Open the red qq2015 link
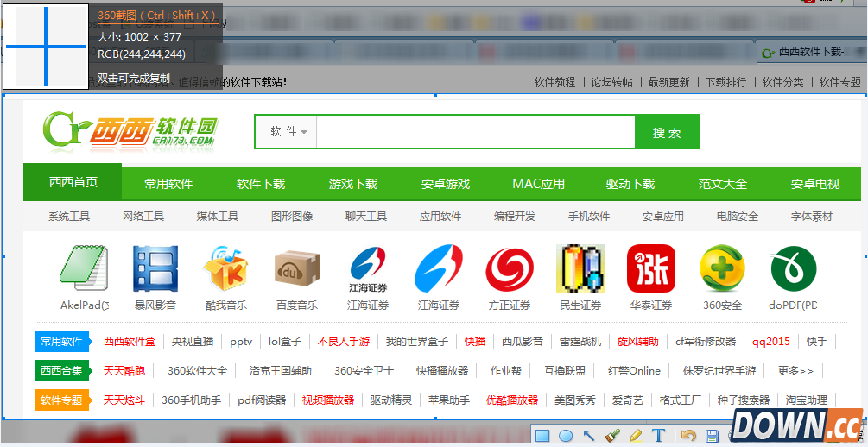Viewport: 868px width, 447px height. click(771, 342)
